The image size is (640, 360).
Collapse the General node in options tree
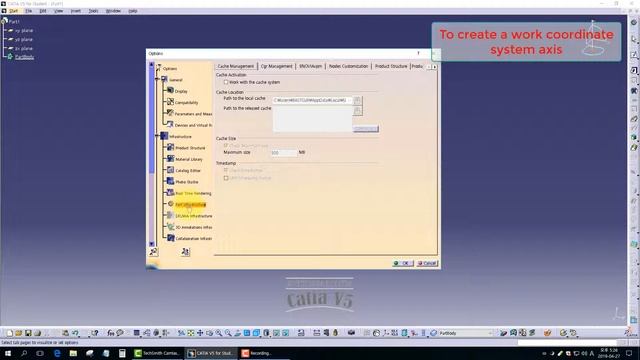coord(157,79)
